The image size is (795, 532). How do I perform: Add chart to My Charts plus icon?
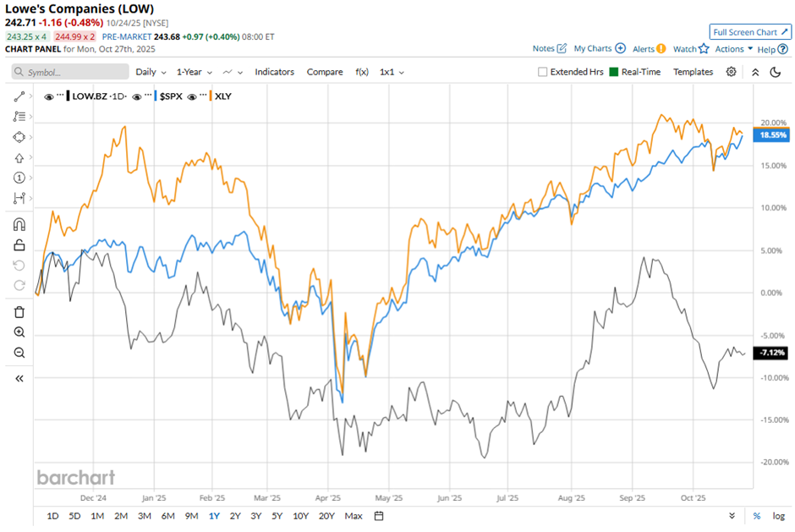(x=620, y=48)
